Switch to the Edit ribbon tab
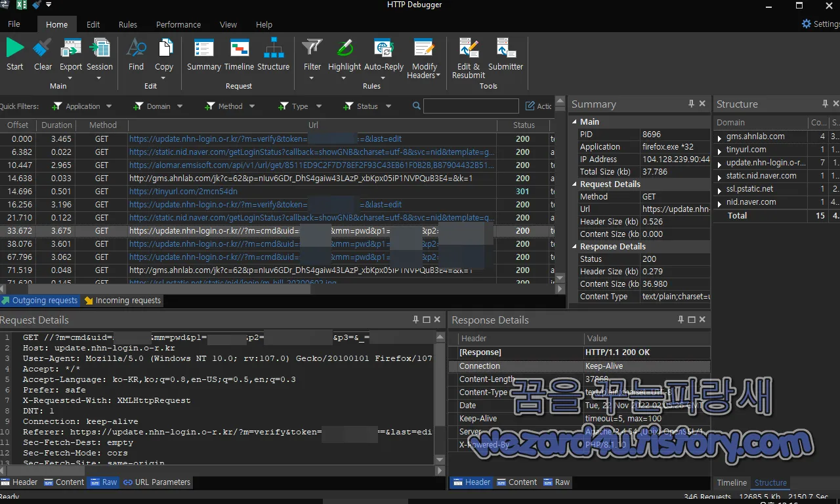The height and width of the screenshot is (504, 840). coord(93,24)
